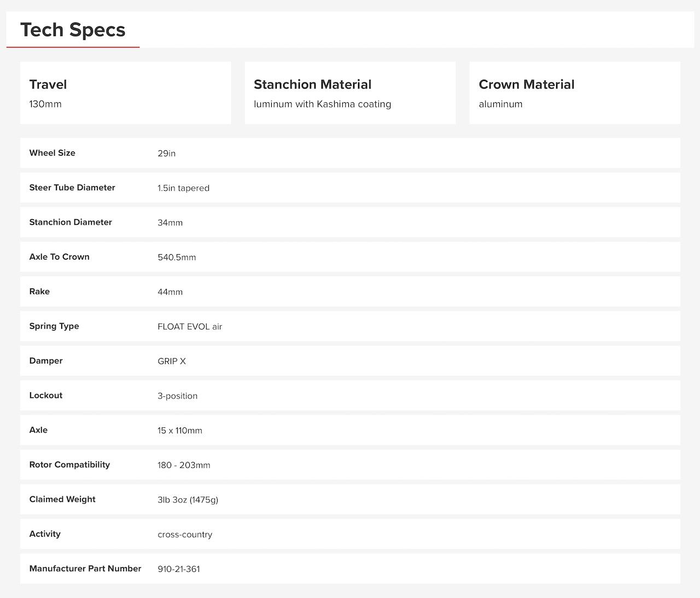Image resolution: width=700 pixels, height=598 pixels.
Task: Click the Crown Material aluminum card
Action: (575, 93)
